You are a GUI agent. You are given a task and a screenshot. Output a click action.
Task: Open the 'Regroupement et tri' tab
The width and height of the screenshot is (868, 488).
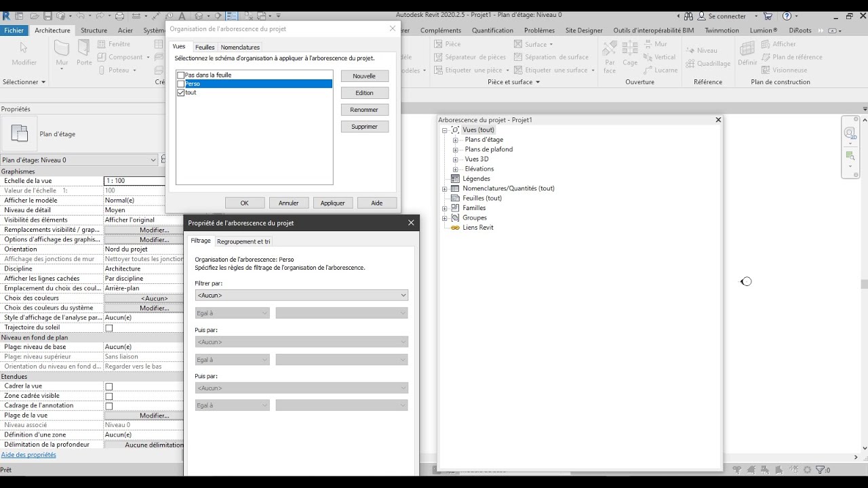pos(243,241)
